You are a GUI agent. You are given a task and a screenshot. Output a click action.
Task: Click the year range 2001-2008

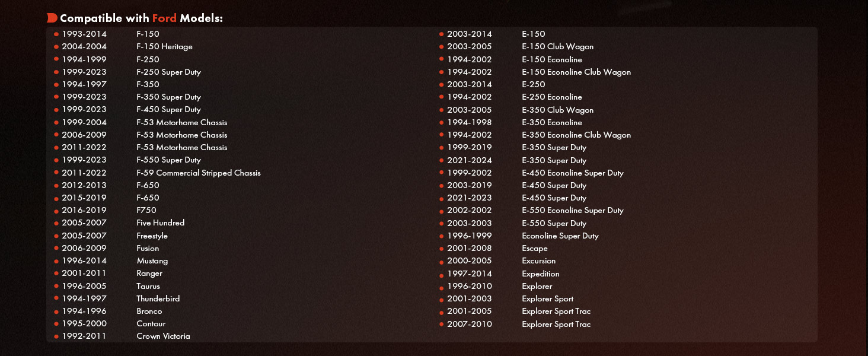tap(470, 248)
